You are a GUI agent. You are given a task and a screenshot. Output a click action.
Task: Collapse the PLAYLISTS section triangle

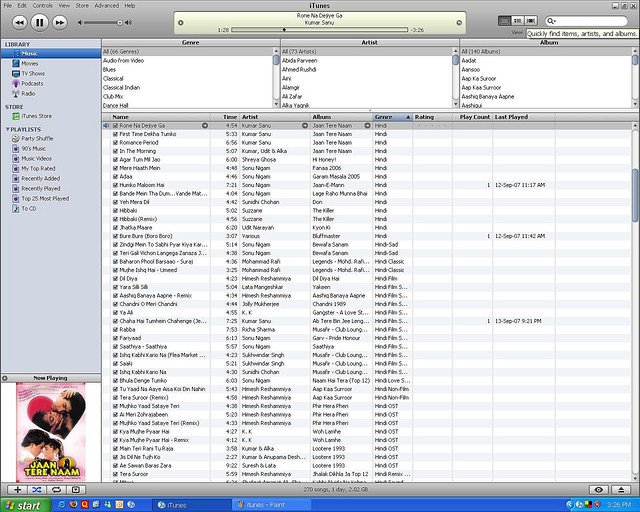[7, 129]
